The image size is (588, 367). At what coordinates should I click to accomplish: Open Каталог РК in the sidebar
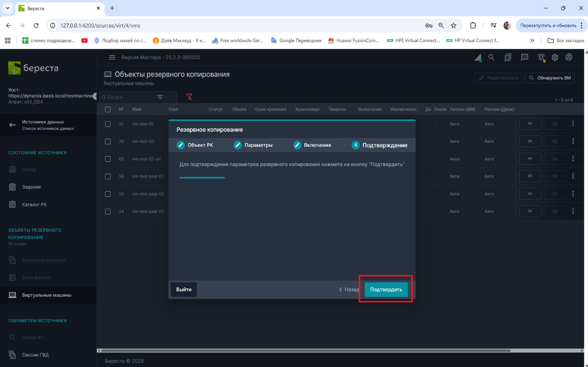pos(34,205)
